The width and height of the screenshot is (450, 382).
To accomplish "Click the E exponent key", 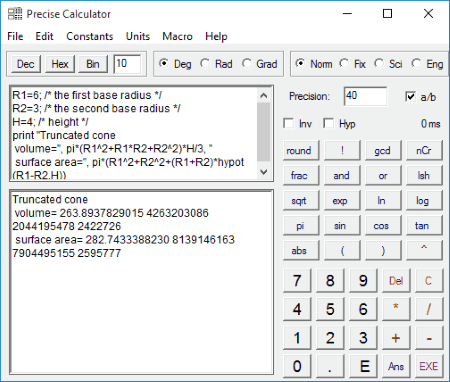I will coord(363,366).
